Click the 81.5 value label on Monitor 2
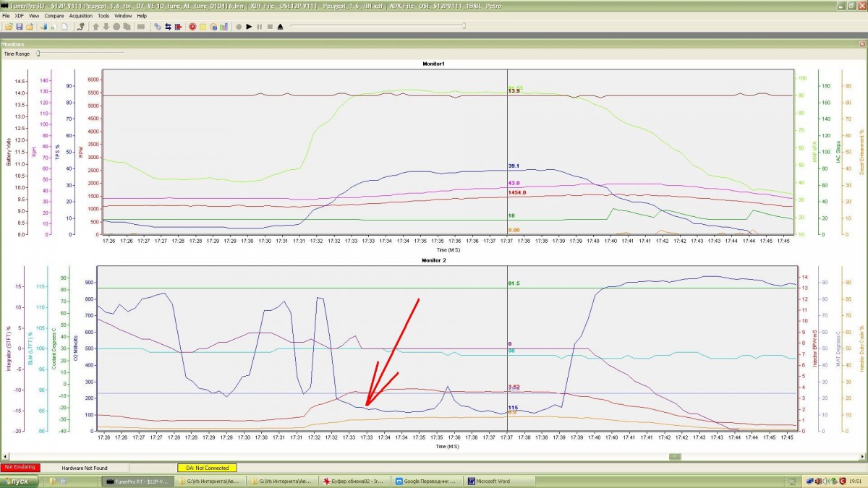This screenshot has width=868, height=488. tap(514, 283)
